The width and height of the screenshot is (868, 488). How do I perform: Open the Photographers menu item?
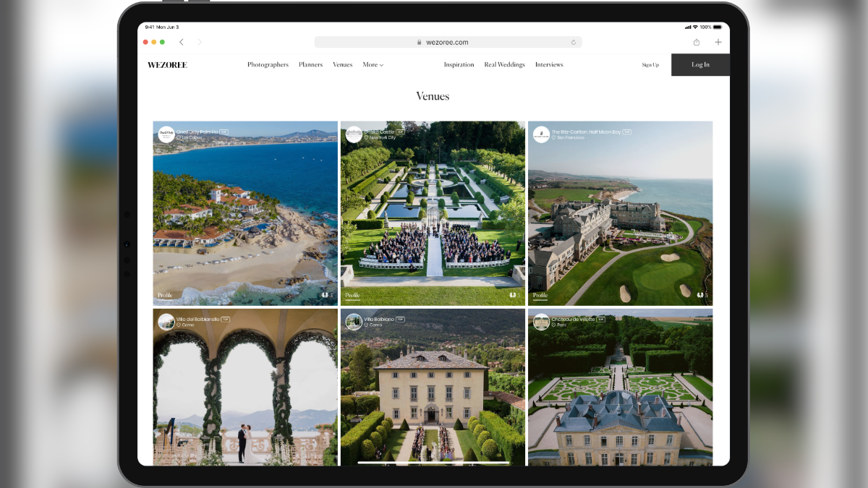click(268, 64)
